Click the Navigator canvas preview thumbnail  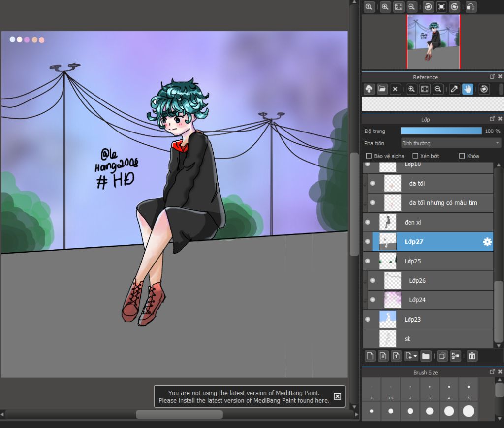[x=433, y=41]
